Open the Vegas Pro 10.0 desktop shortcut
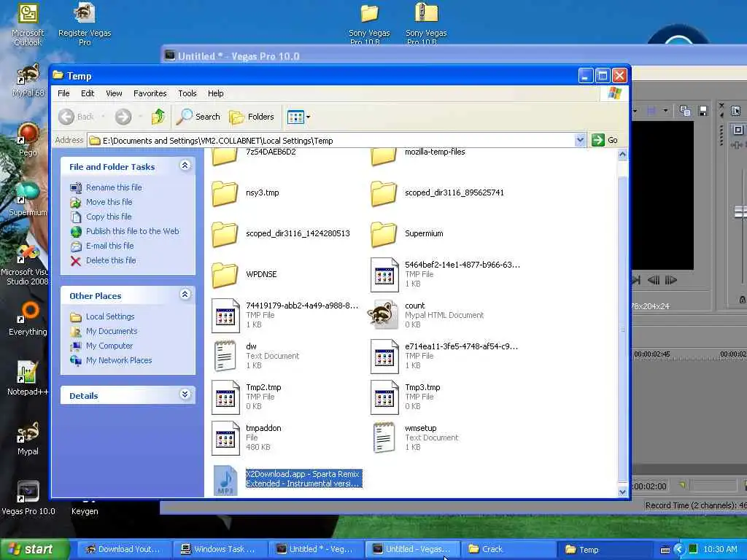 coord(28,498)
